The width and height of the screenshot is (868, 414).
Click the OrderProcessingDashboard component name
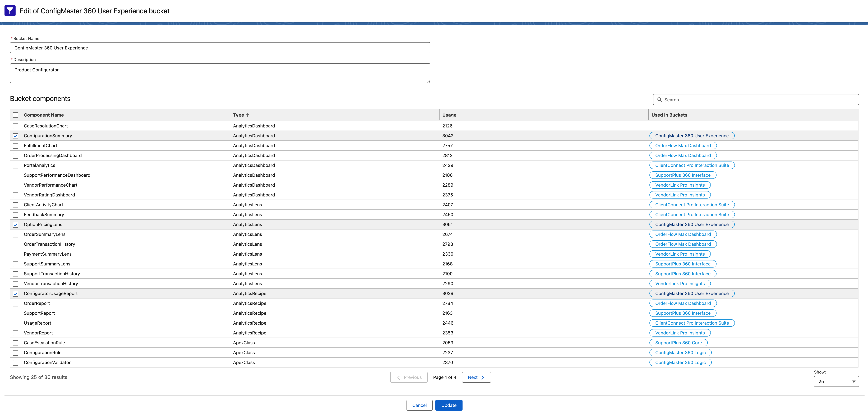click(53, 155)
